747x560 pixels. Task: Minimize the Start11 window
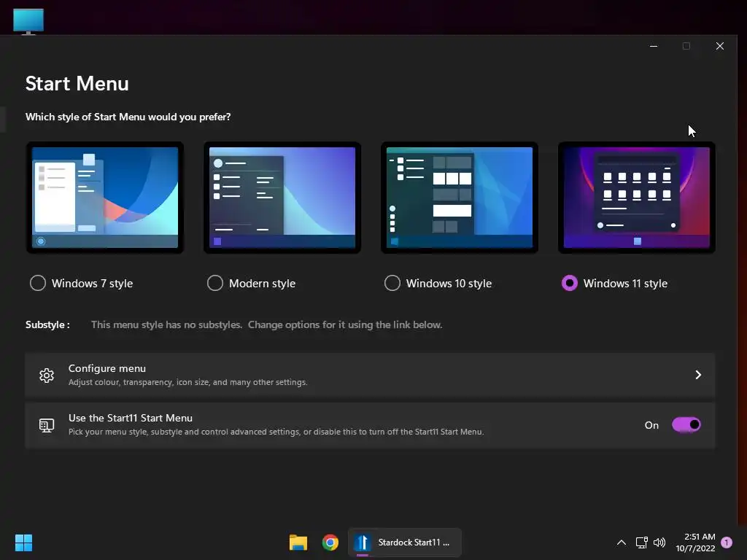pyautogui.click(x=654, y=46)
